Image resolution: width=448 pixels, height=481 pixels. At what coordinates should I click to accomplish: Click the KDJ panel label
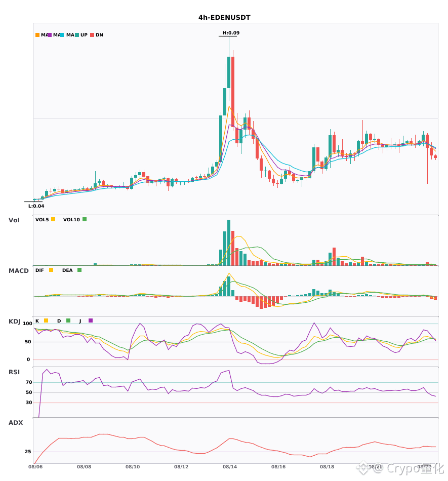click(14, 322)
